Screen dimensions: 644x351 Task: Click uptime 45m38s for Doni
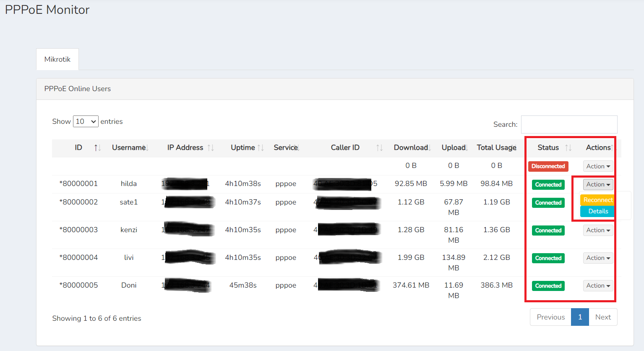coord(243,285)
